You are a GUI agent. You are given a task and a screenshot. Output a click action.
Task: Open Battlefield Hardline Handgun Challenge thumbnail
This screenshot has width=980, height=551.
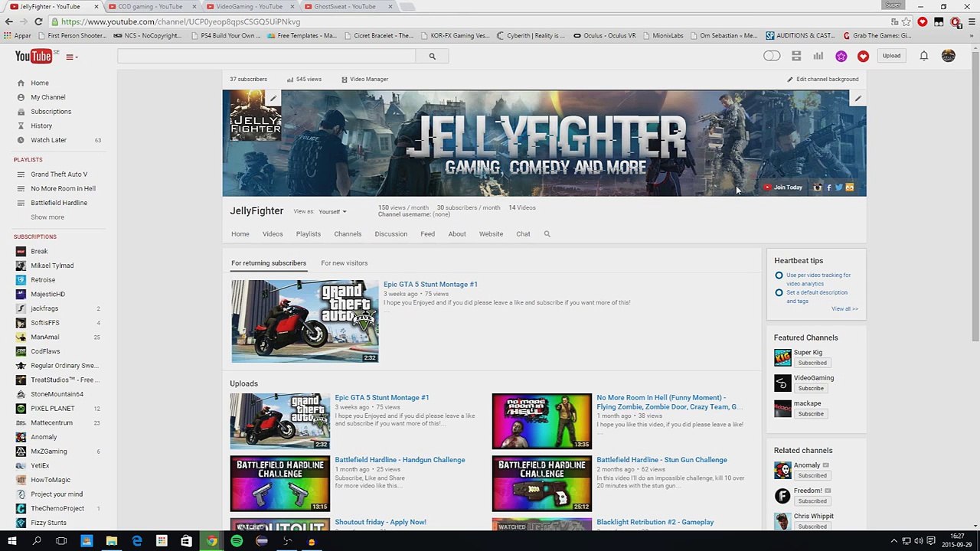[280, 484]
